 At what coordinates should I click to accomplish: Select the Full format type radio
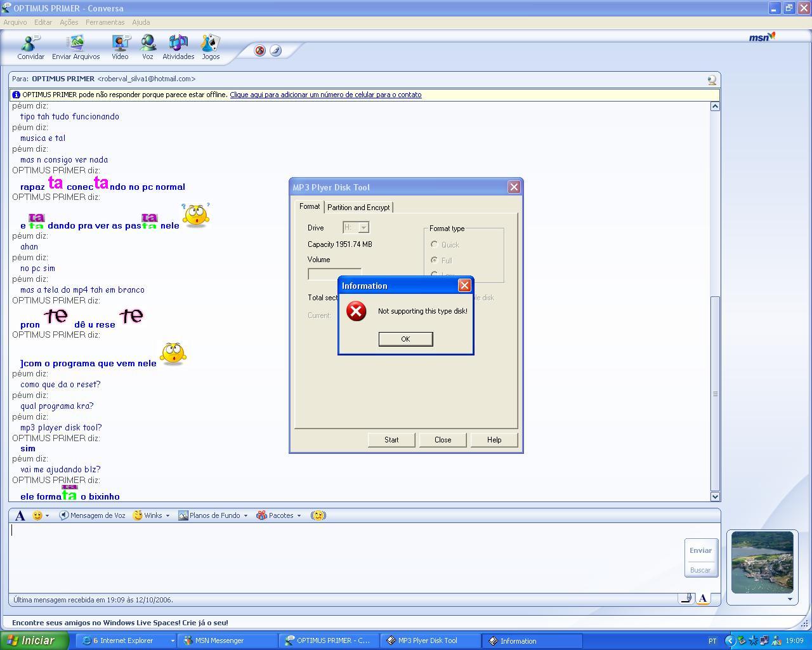click(x=435, y=260)
